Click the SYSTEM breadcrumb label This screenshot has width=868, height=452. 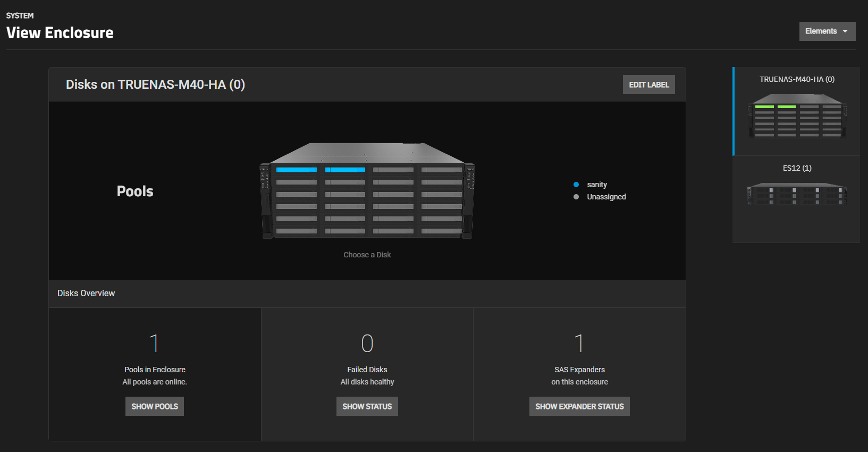(x=20, y=15)
